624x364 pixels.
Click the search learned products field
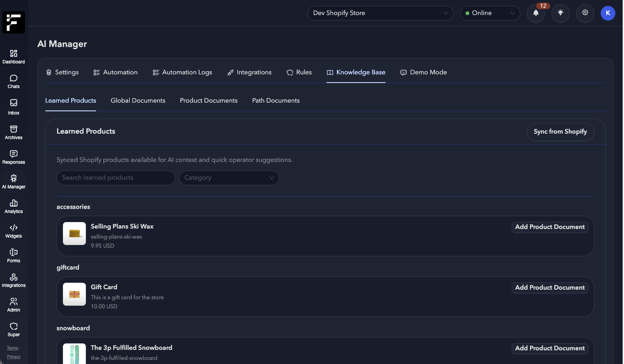point(115,177)
